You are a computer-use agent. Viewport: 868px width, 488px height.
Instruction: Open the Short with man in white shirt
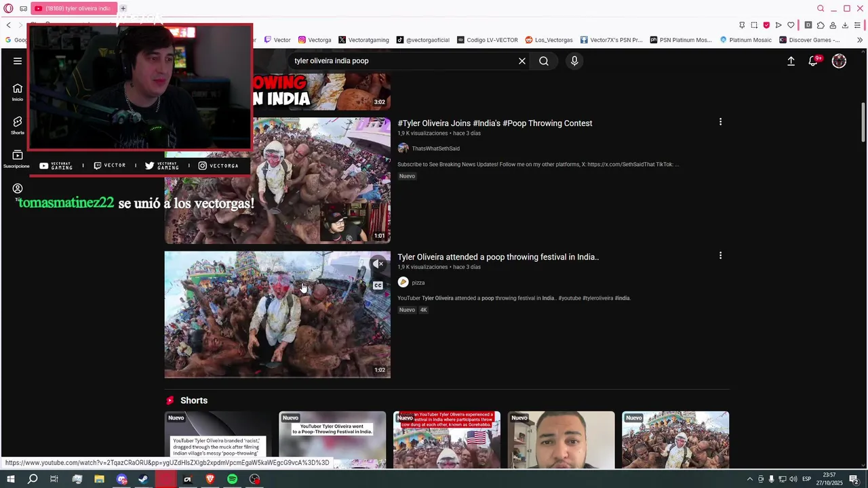pos(561,439)
